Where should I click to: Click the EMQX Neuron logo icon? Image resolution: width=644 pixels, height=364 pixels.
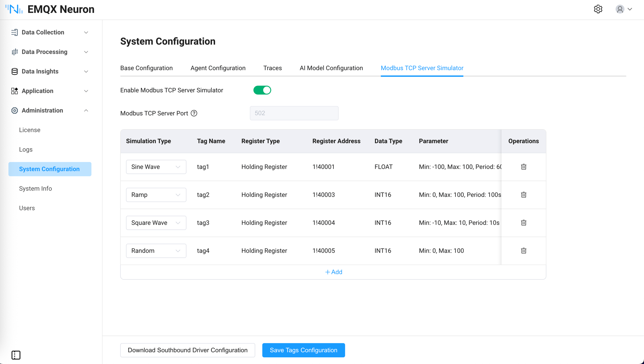pyautogui.click(x=14, y=9)
